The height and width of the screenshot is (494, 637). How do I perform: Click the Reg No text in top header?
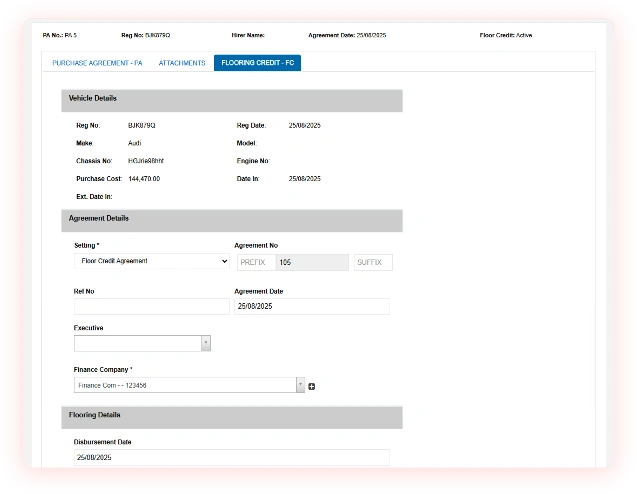click(145, 35)
